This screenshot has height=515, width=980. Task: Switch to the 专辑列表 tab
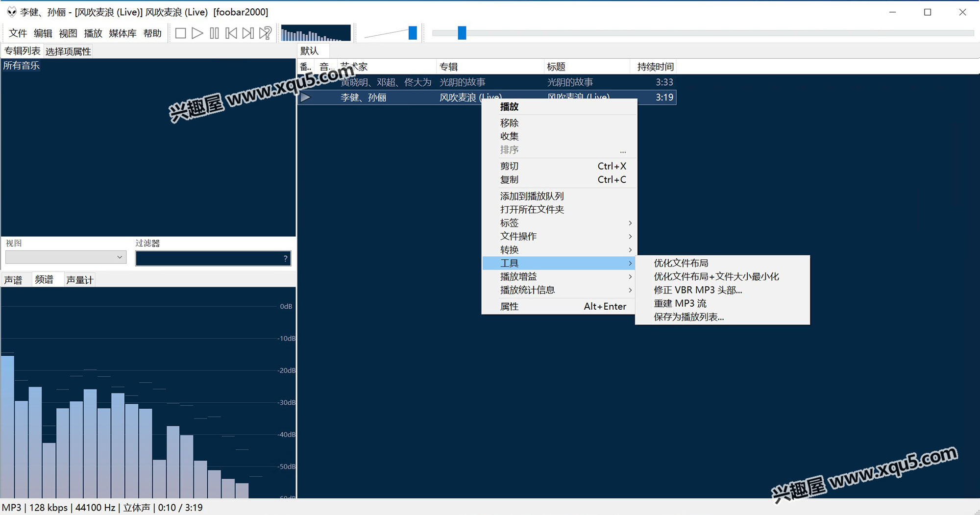point(22,51)
